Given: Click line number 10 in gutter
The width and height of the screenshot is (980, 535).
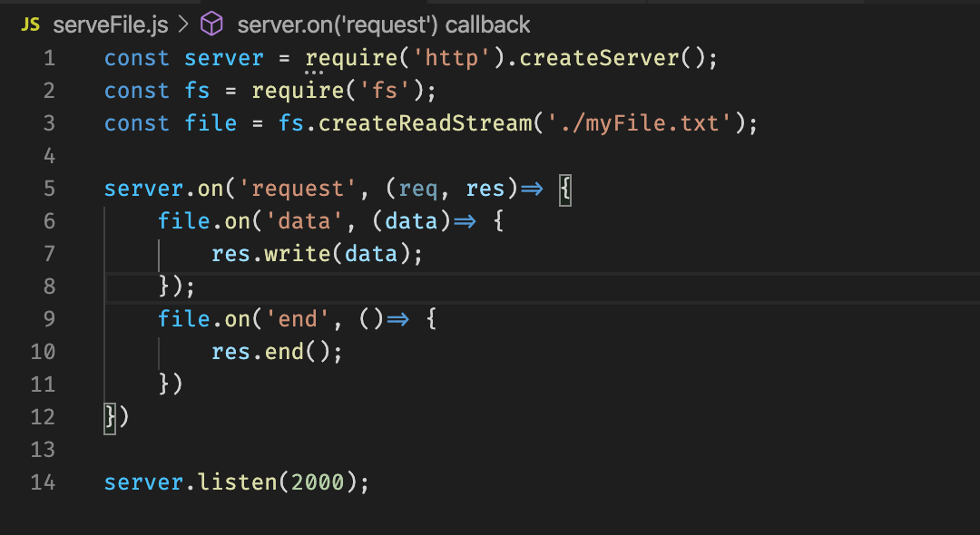Looking at the screenshot, I should pyautogui.click(x=43, y=352).
